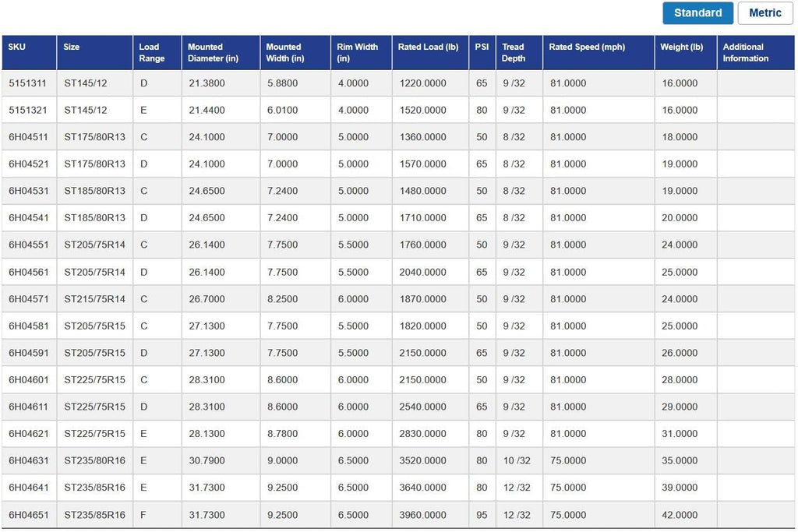The width and height of the screenshot is (798, 532).
Task: Click weight 20.0000 cell
Action: (x=686, y=218)
